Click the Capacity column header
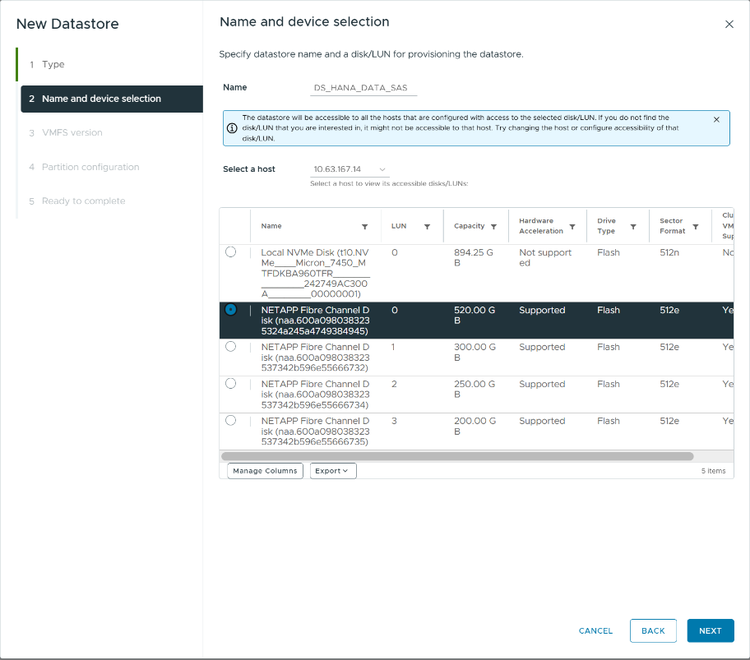Image resolution: width=750 pixels, height=660 pixels. (469, 226)
